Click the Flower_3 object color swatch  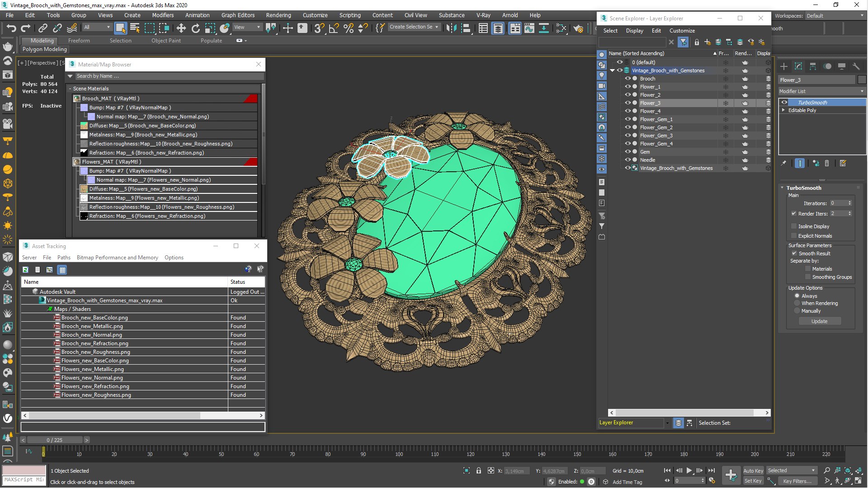coord(862,80)
